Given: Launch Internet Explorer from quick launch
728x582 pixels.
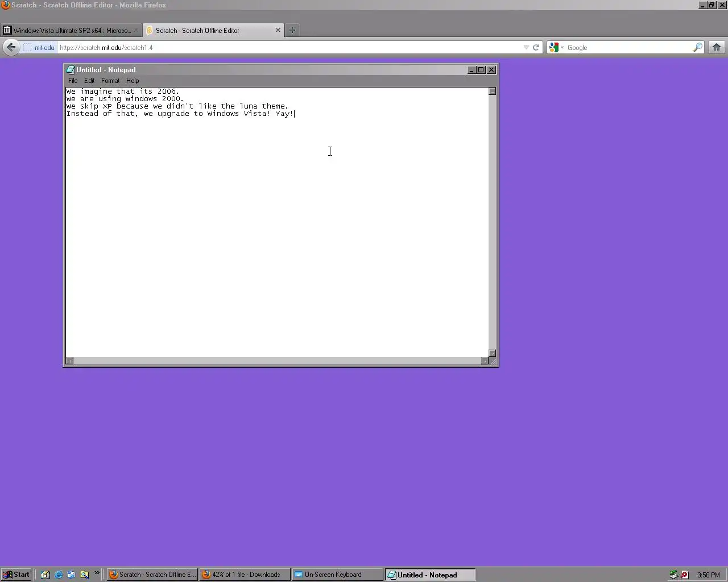Looking at the screenshot, I should (58, 575).
